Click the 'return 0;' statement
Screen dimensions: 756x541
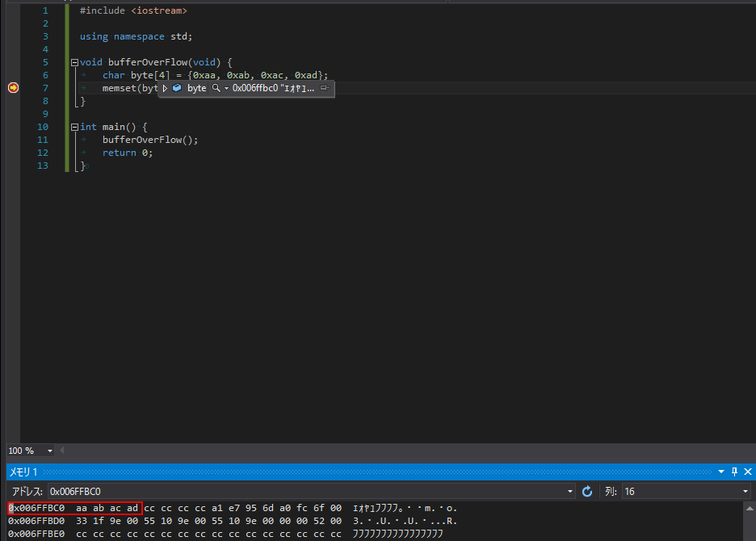128,153
